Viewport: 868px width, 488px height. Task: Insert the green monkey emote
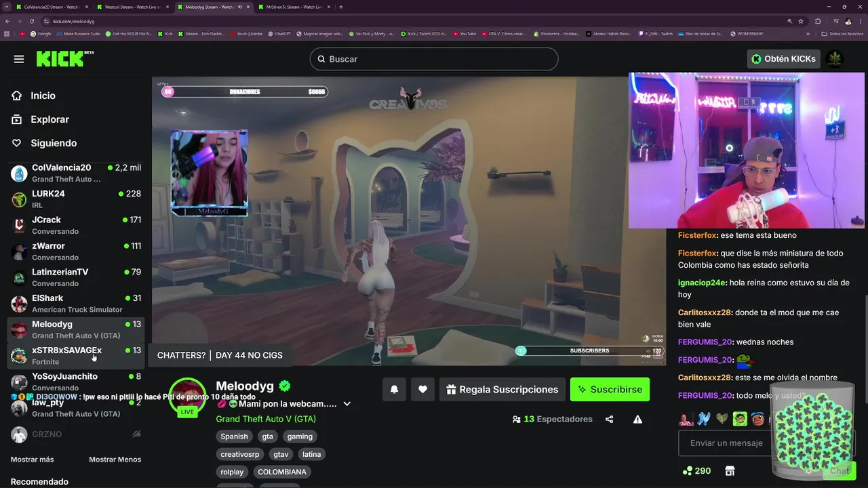tap(740, 419)
